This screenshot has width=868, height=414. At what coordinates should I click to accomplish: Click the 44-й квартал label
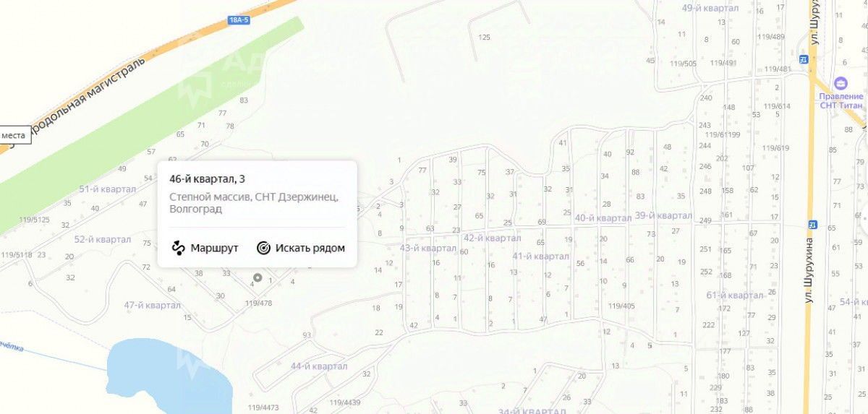[x=319, y=366]
